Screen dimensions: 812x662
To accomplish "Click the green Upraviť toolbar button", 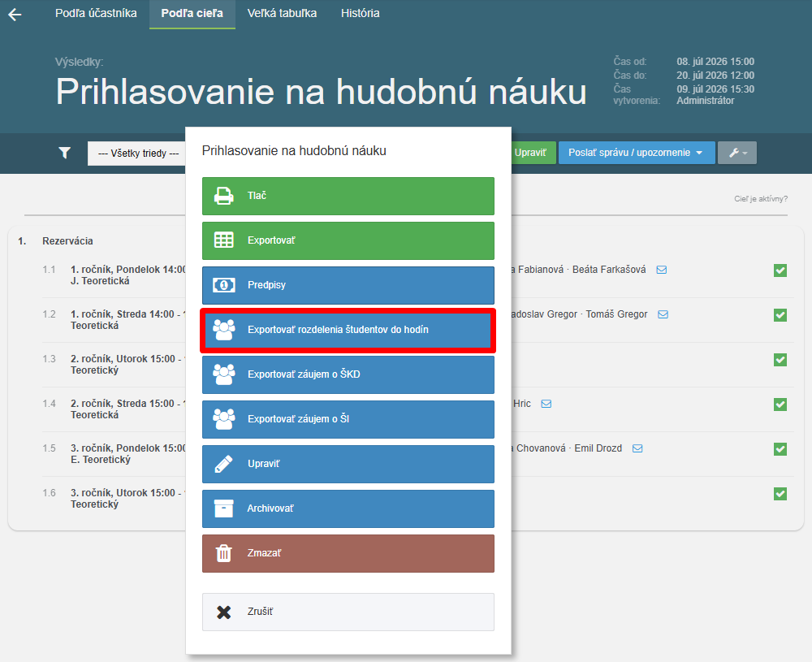I will (533, 153).
